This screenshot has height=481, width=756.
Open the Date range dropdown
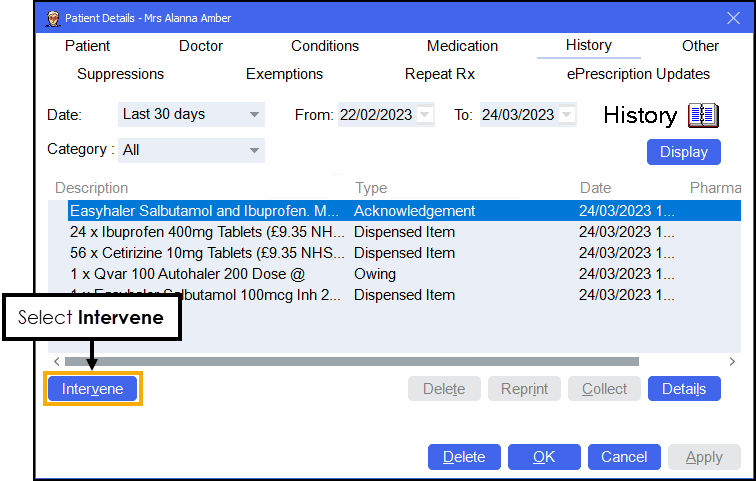click(254, 115)
